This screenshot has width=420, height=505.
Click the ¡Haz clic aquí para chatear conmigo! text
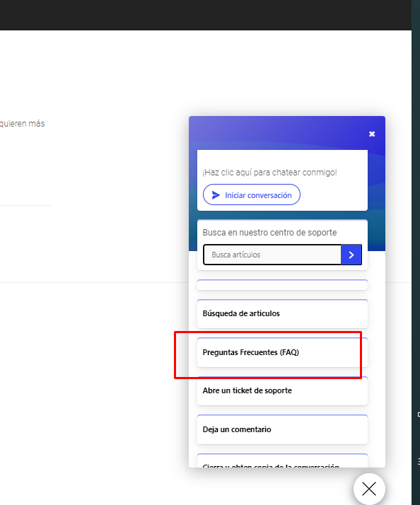click(x=269, y=173)
